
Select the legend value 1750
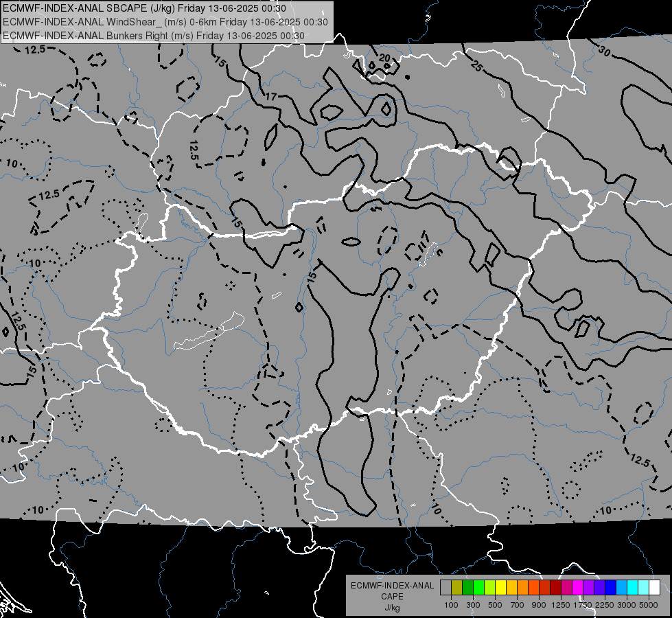click(583, 605)
